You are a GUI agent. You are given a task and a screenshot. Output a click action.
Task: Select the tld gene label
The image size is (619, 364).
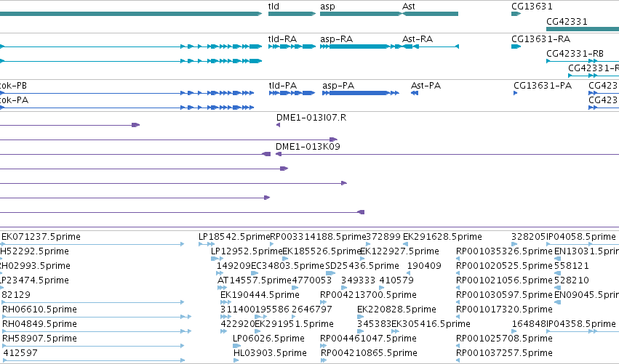coord(273,7)
